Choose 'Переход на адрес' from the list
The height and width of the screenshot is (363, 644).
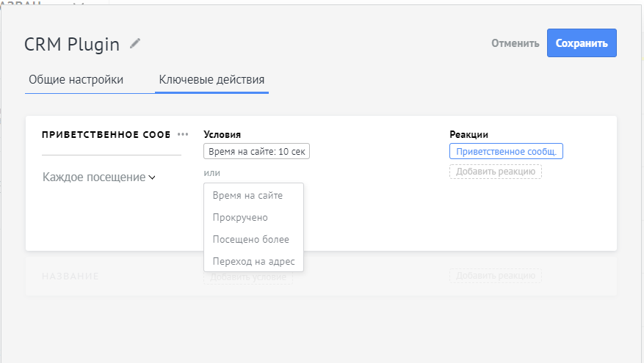pyautogui.click(x=252, y=261)
